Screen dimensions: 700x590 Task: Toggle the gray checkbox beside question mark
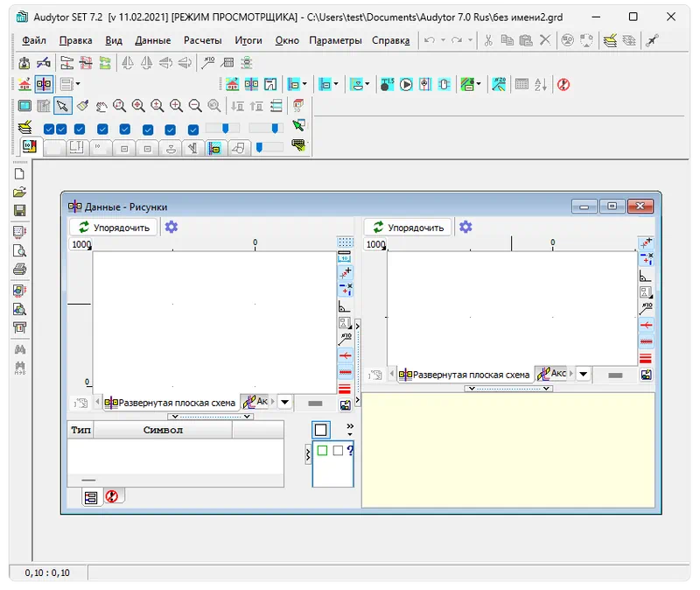[338, 450]
